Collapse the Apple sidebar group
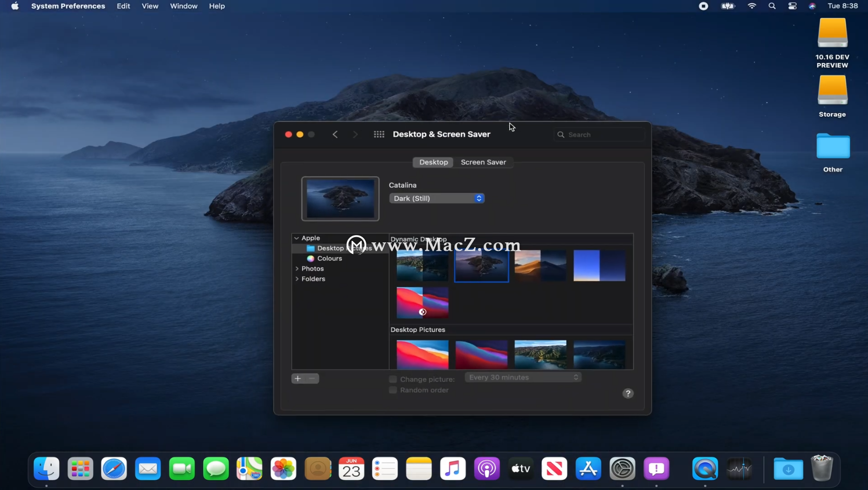This screenshot has height=490, width=868. [x=296, y=238]
